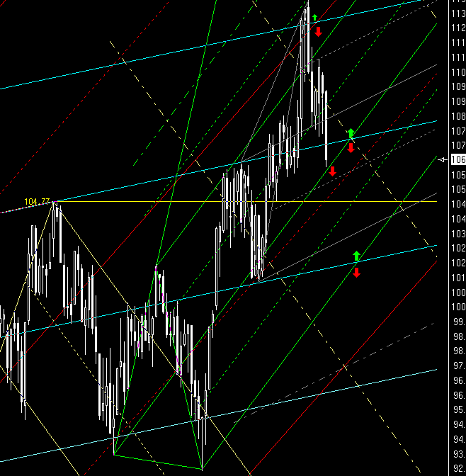The image size is (466, 476).
Task: Click the 101 label on the price axis
Action: 459,278
